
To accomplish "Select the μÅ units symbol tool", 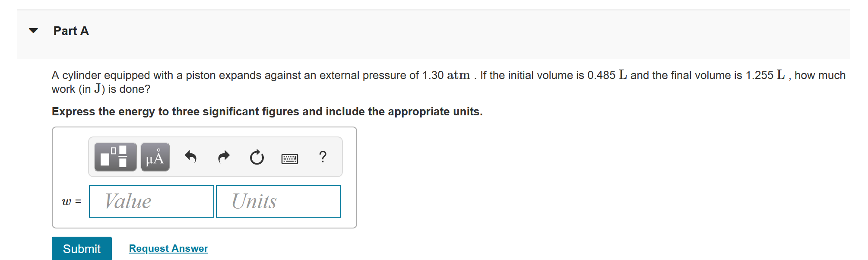I will (155, 157).
